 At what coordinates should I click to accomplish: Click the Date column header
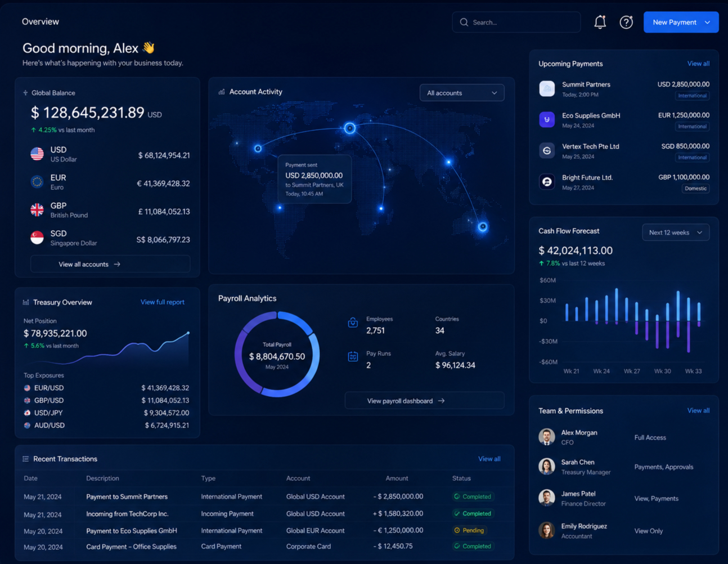[x=30, y=478]
